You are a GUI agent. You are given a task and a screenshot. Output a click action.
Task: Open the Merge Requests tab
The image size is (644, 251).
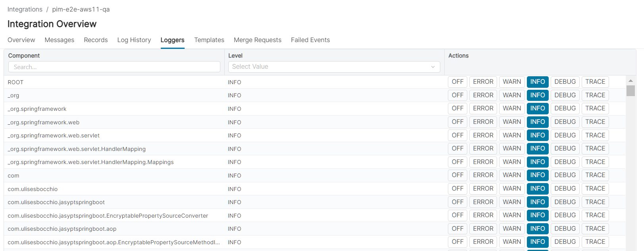(257, 40)
